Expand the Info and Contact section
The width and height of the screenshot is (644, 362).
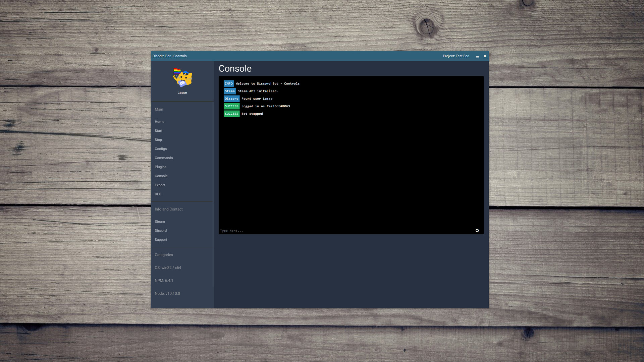[168, 209]
